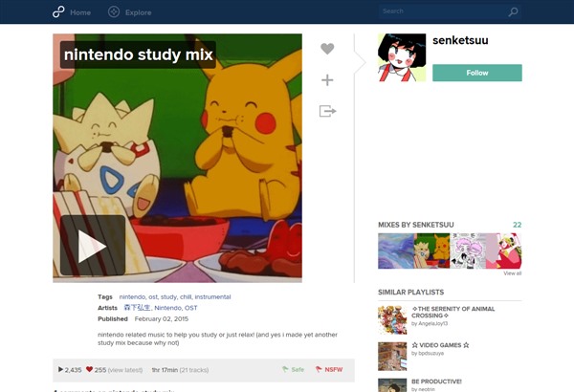Click the 8tracks infinity logo
The image size is (574, 392).
pos(58,12)
